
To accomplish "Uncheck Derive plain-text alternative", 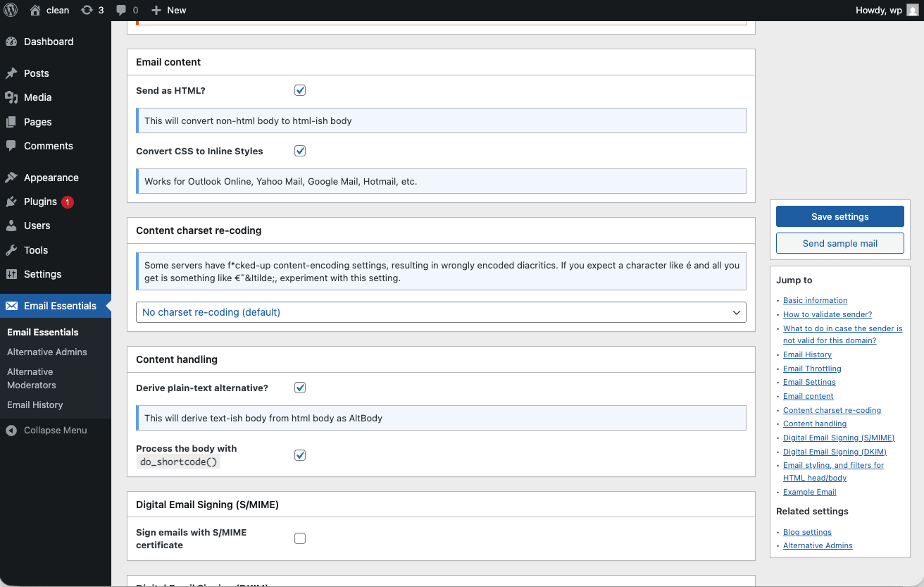I will click(x=300, y=387).
